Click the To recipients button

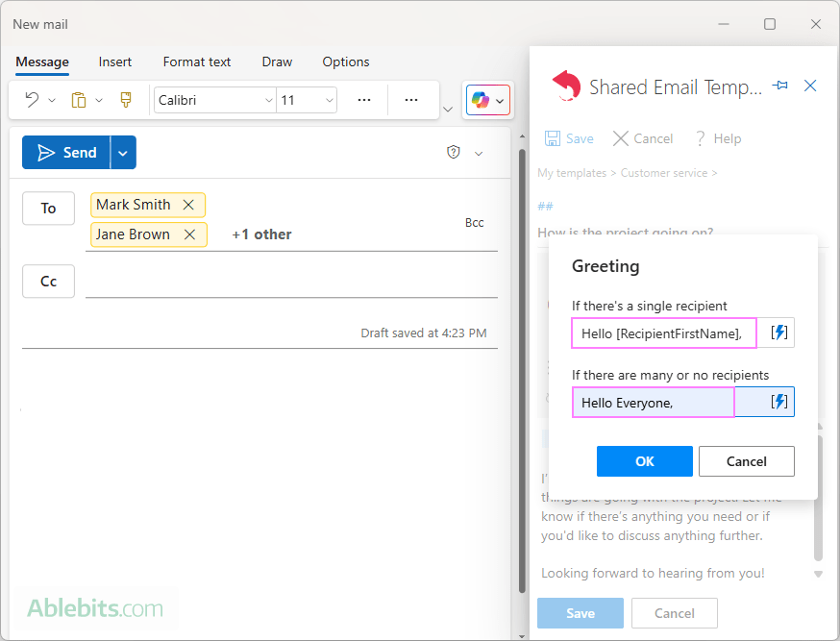coord(48,209)
